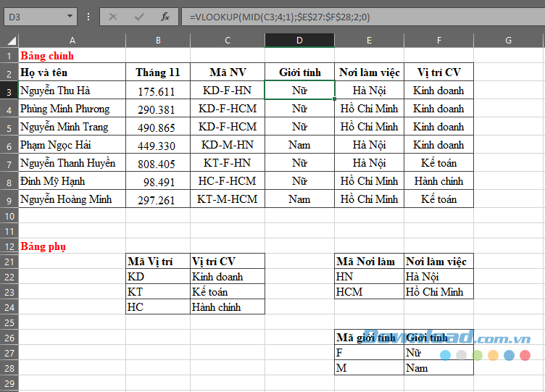Select employee code HC-F-HCM

click(228, 180)
